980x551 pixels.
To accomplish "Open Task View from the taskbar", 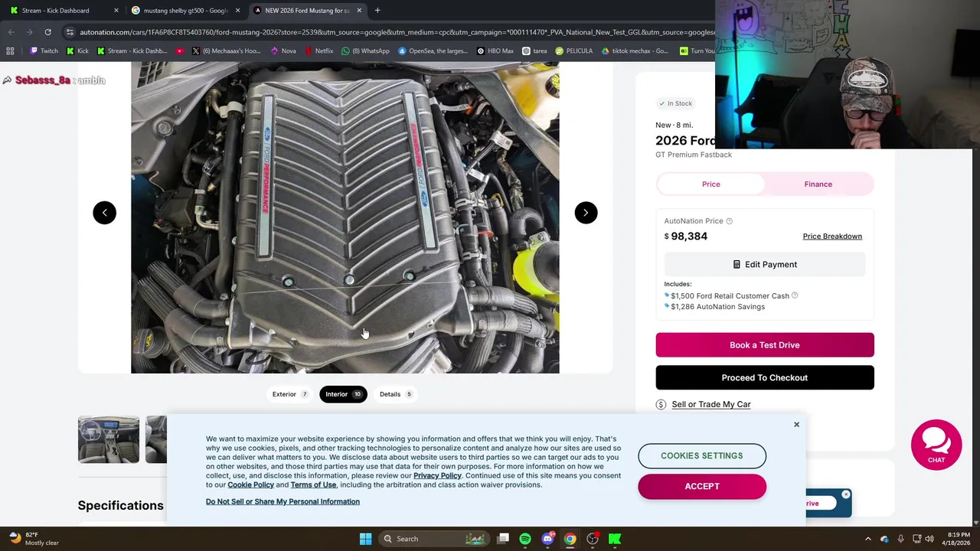I will click(x=503, y=539).
